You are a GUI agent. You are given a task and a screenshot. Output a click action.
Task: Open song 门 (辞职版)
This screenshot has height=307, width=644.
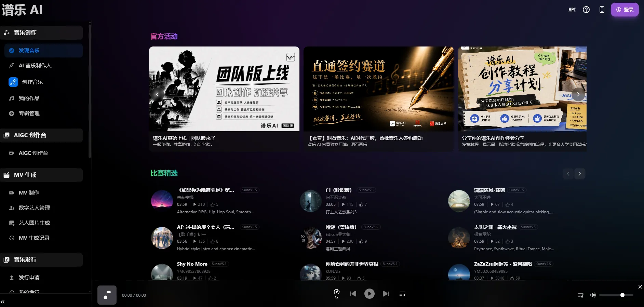(x=338, y=190)
